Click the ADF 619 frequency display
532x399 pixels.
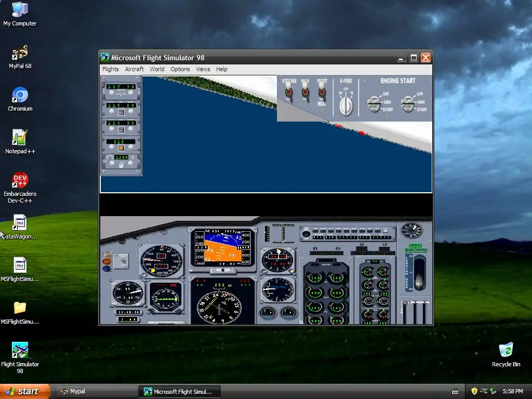click(x=121, y=141)
